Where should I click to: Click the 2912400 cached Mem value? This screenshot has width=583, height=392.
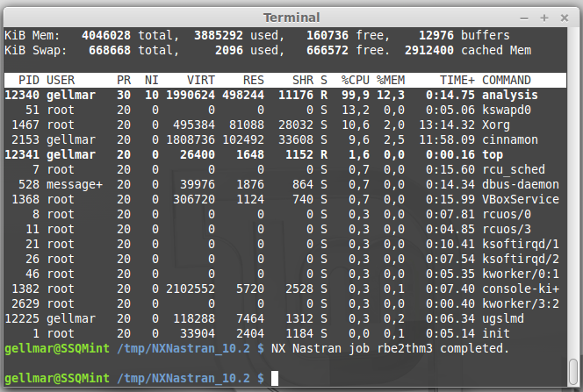pyautogui.click(x=429, y=51)
